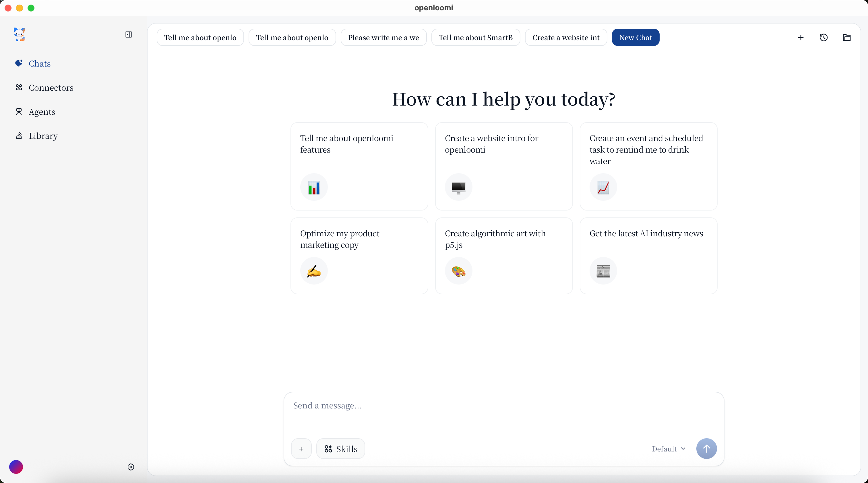
Task: Click the line chart icon on drink water reminder card
Action: pos(603,187)
